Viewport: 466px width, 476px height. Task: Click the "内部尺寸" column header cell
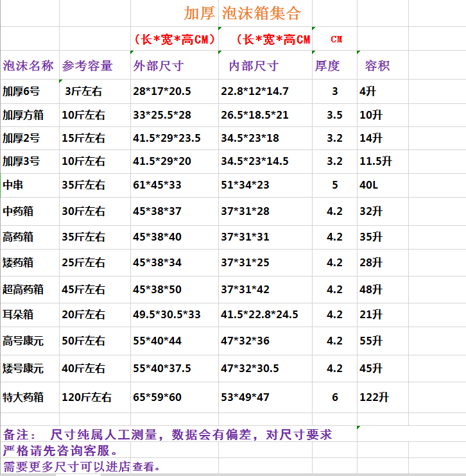click(x=254, y=65)
